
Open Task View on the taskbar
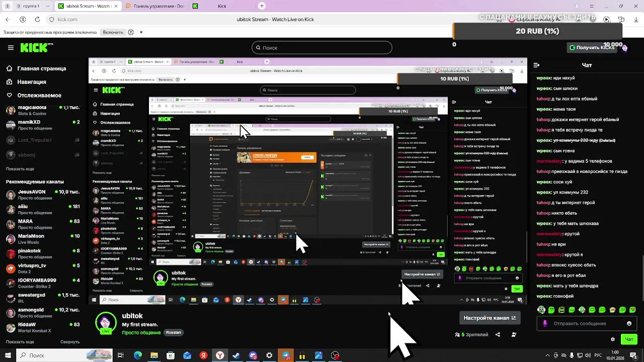click(121, 355)
